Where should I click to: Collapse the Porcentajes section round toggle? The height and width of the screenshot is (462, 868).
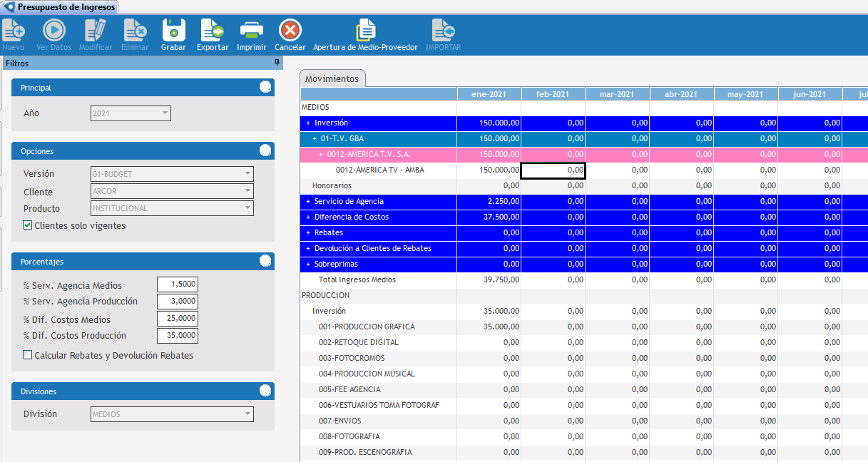[x=265, y=261]
